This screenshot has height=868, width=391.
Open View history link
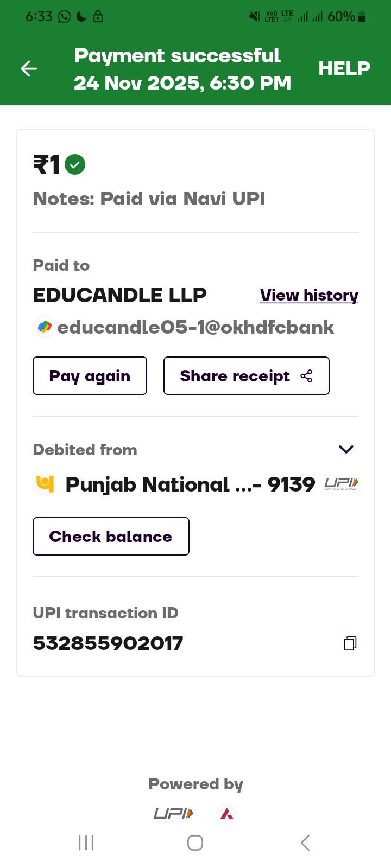(x=309, y=295)
